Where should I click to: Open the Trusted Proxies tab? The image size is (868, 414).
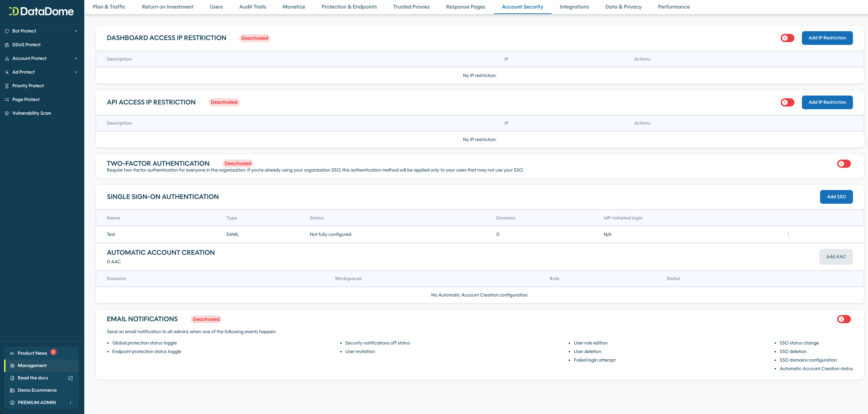click(x=411, y=7)
